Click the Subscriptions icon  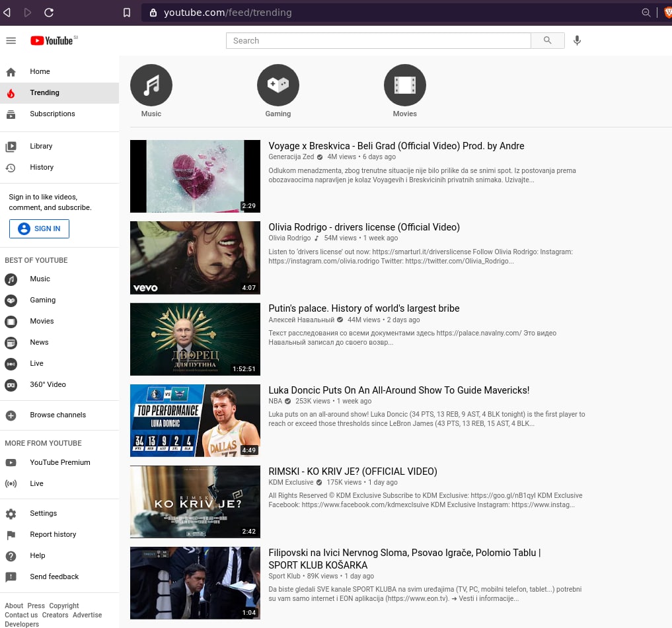(x=11, y=114)
